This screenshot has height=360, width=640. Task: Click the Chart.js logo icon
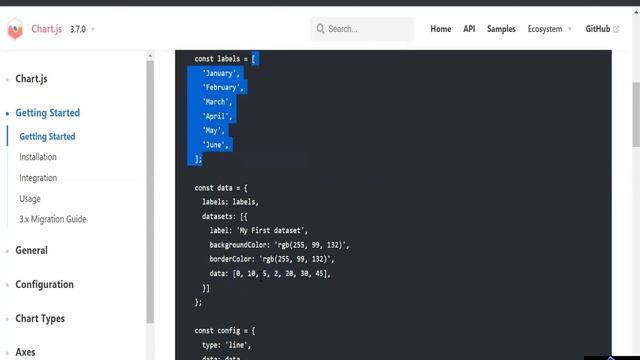15,29
